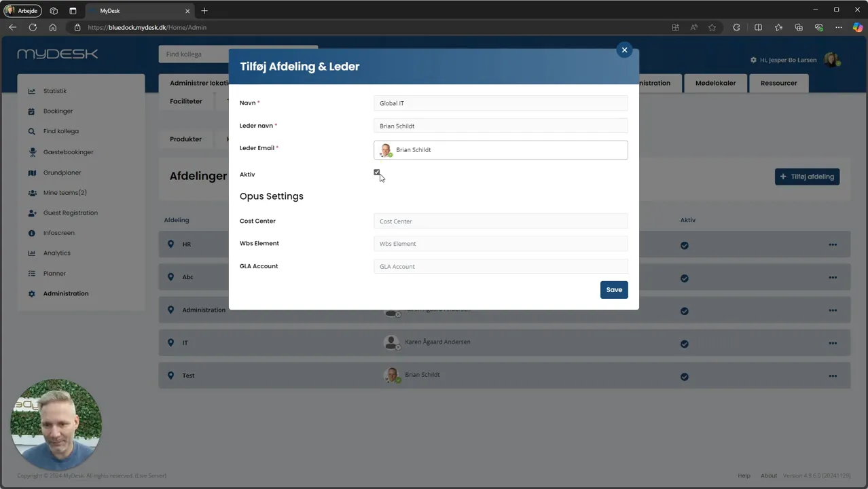Screen dimensions: 868x489
Task: Open Administration gear icon in sidebar
Action: coord(31,294)
